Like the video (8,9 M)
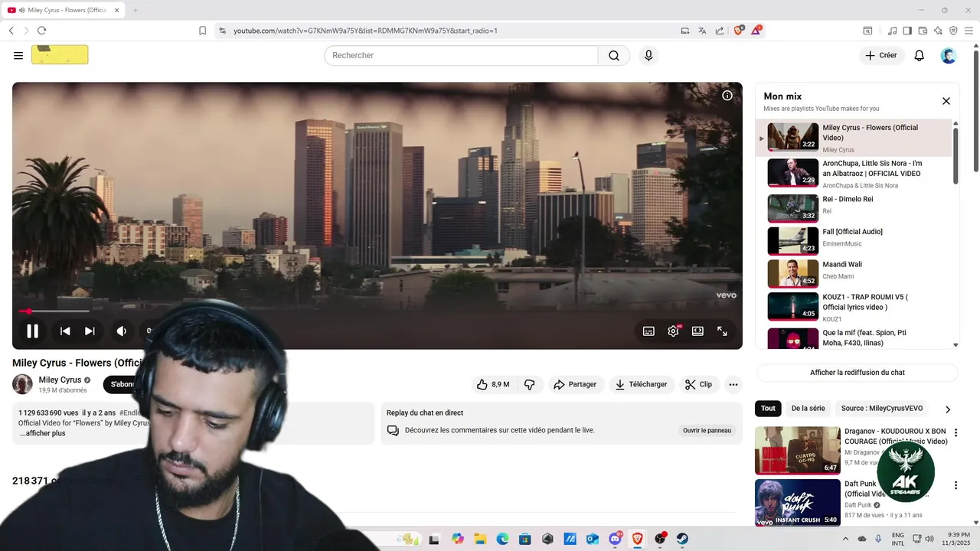The width and height of the screenshot is (980, 551). tap(493, 384)
